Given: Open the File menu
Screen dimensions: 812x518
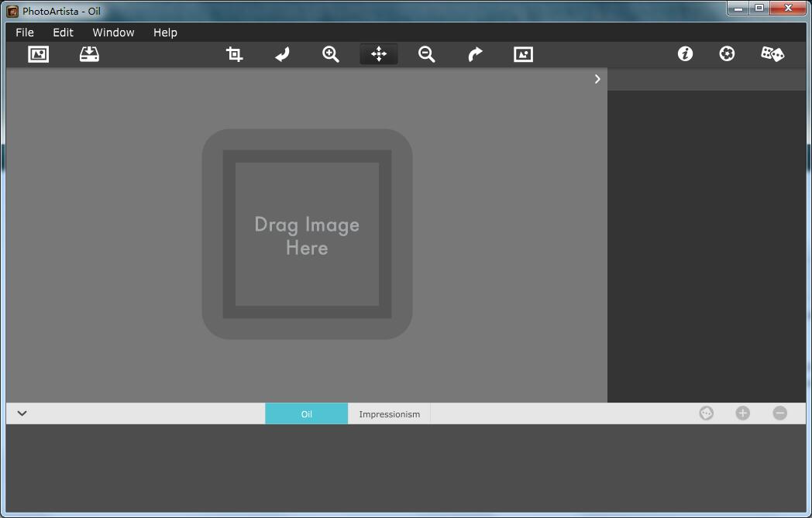Looking at the screenshot, I should pyautogui.click(x=25, y=33).
